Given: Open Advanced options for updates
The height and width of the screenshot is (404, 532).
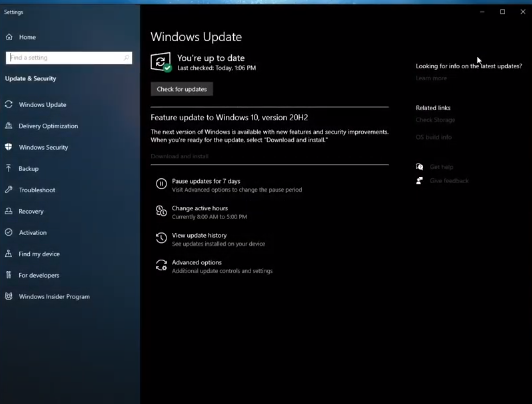Looking at the screenshot, I should [197, 263].
